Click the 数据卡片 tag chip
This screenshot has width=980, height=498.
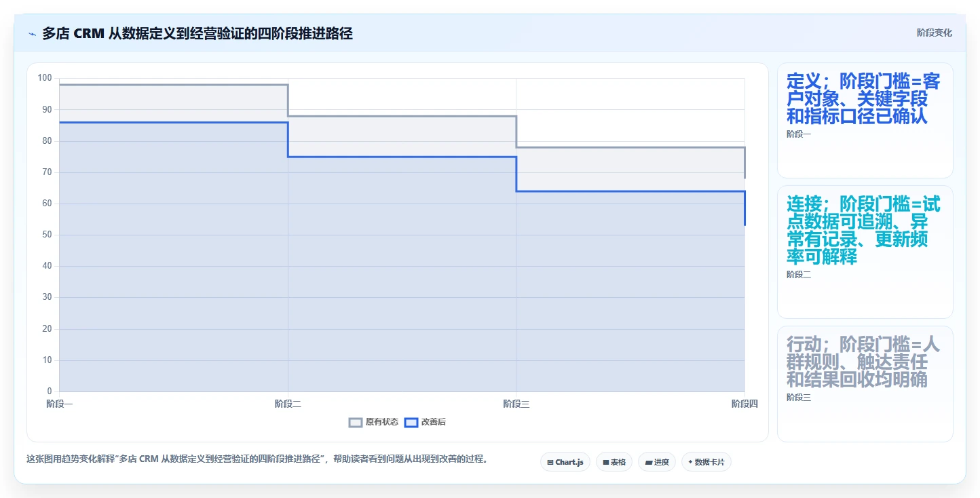pos(706,462)
